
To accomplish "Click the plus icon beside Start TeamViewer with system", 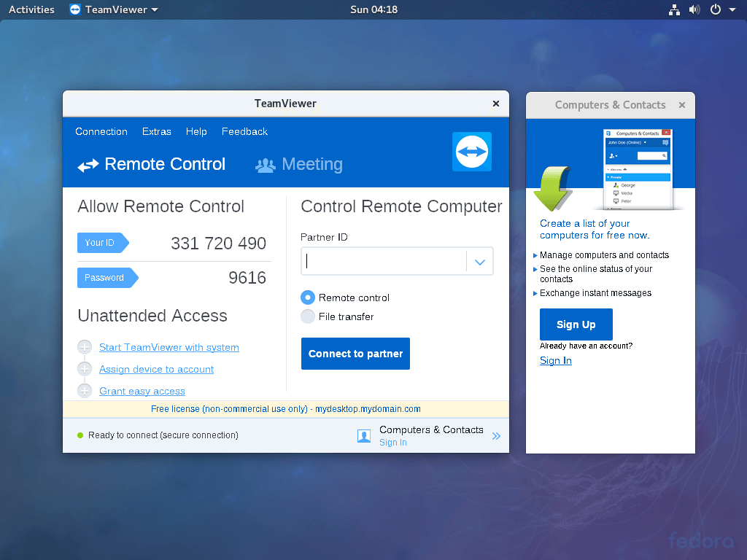I will point(85,347).
